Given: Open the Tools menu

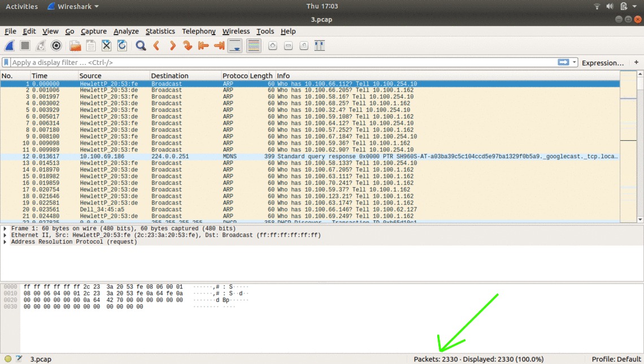Looking at the screenshot, I should [266, 31].
